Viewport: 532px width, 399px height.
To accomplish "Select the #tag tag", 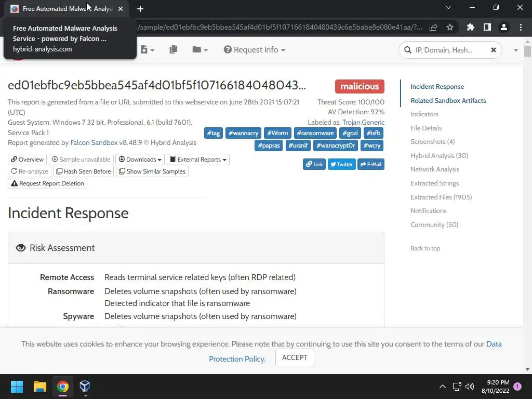I will coord(214,133).
